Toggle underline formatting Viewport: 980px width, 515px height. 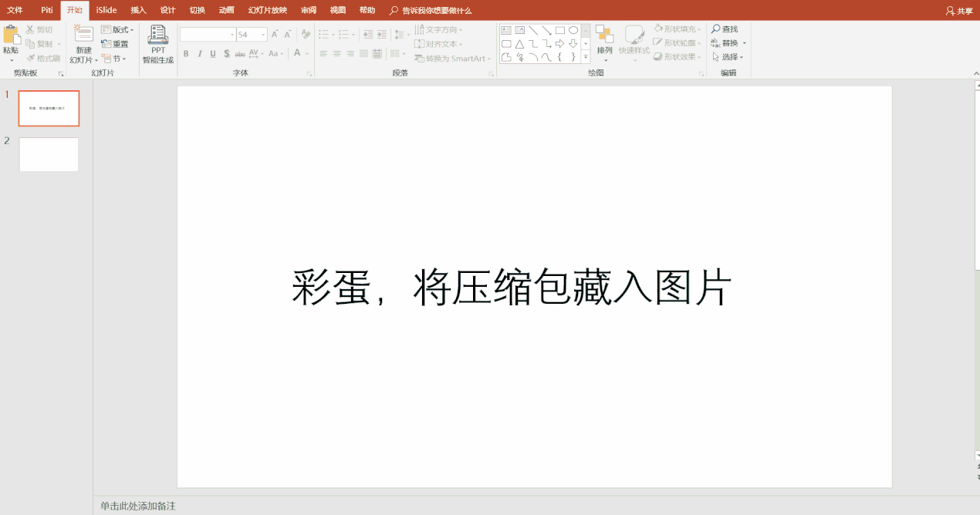(x=213, y=54)
